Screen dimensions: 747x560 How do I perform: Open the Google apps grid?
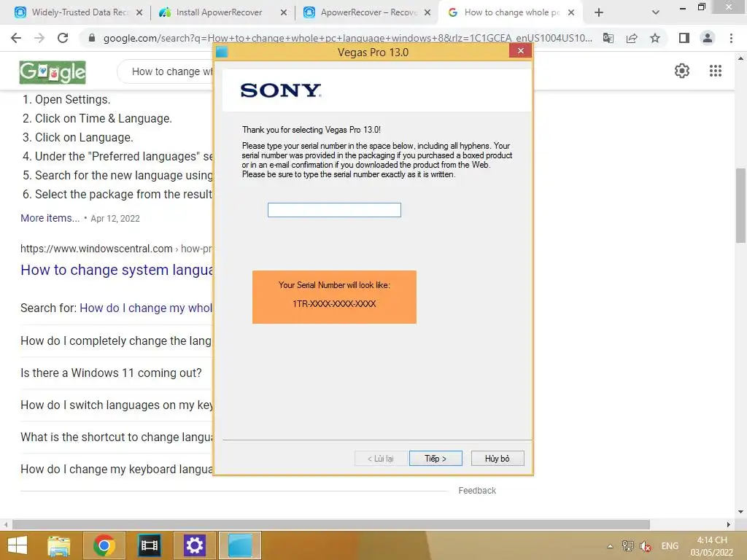click(715, 71)
